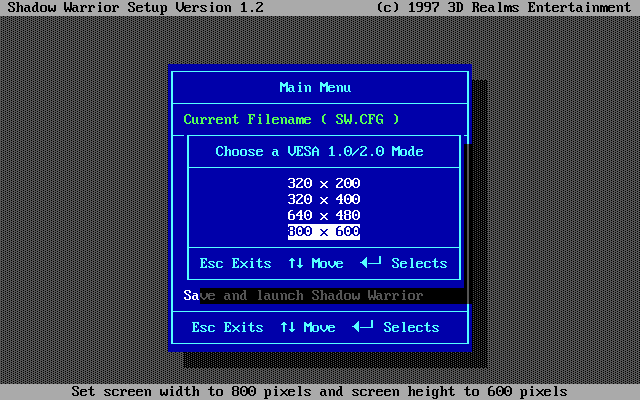Select the 320 x 200 VESA mode
Viewport: 640px width, 400px height.
324,183
